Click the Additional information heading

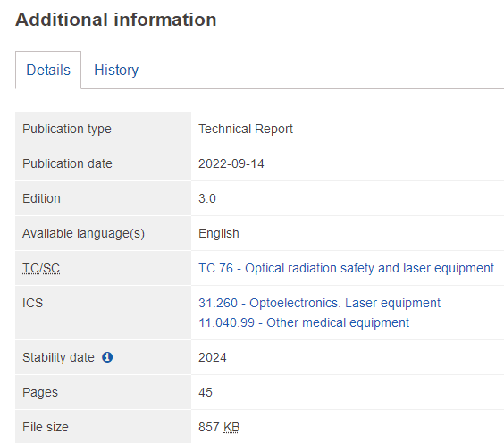[115, 20]
